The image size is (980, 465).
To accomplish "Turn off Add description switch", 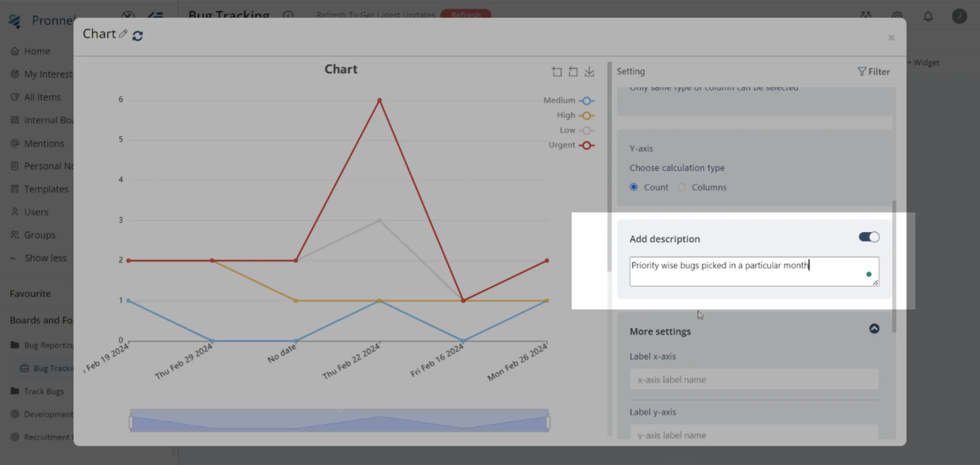I will [869, 237].
